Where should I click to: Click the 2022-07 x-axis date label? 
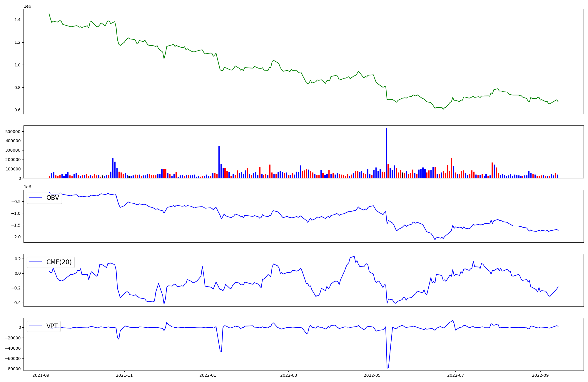pyautogui.click(x=455, y=375)
